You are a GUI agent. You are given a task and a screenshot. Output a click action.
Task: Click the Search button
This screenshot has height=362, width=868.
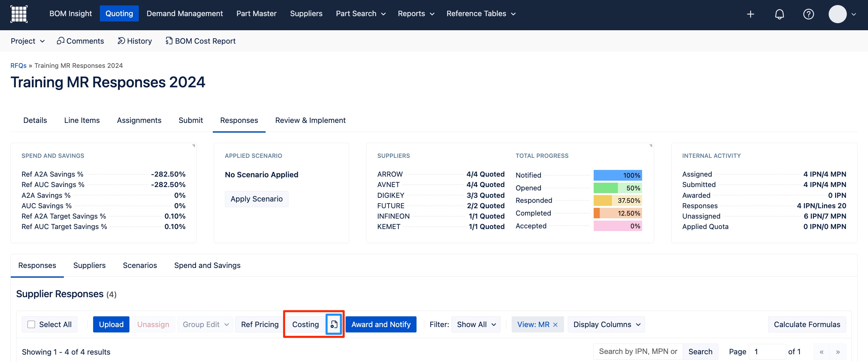[x=700, y=352]
